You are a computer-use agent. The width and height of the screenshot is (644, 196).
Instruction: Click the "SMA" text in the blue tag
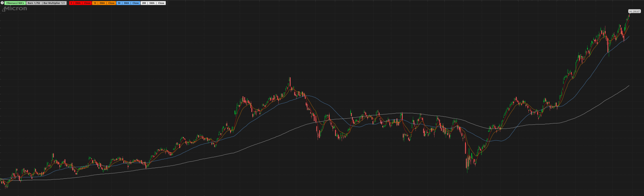[x=126, y=3]
